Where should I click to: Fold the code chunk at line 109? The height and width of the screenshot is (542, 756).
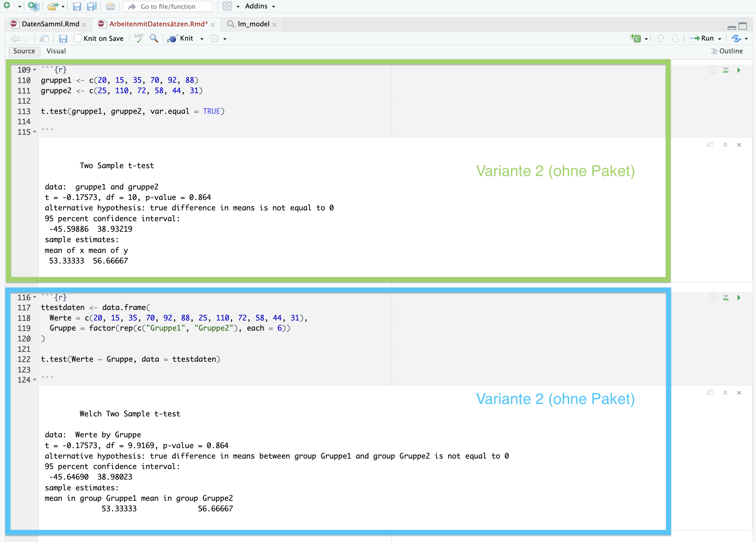pos(35,70)
